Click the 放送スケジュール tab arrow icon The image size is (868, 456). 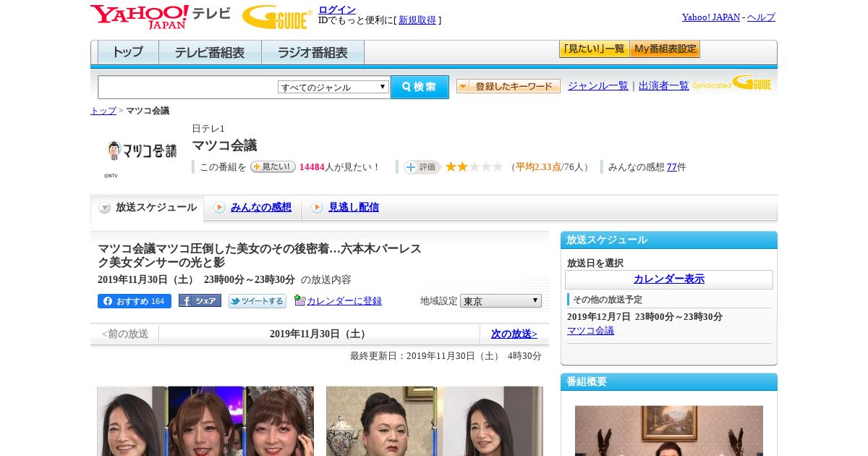pos(105,208)
